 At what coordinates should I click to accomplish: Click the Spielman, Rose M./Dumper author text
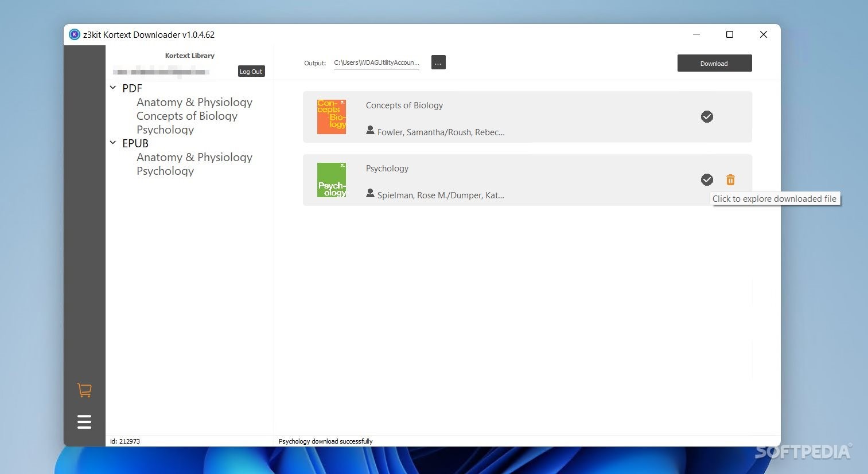tap(441, 195)
